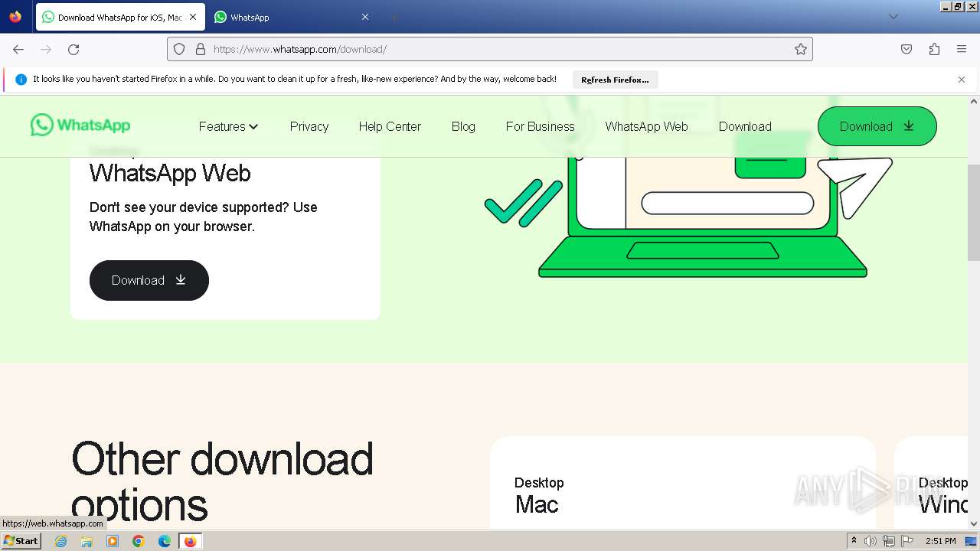Click the page vertical scrollbar thumb

tap(974, 212)
